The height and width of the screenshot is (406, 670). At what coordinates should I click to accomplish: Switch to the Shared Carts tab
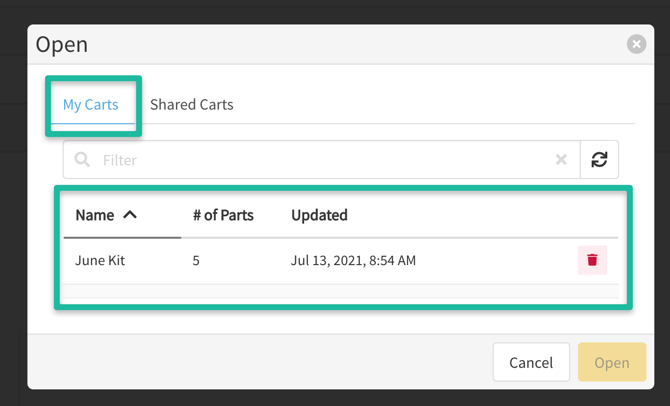(191, 105)
